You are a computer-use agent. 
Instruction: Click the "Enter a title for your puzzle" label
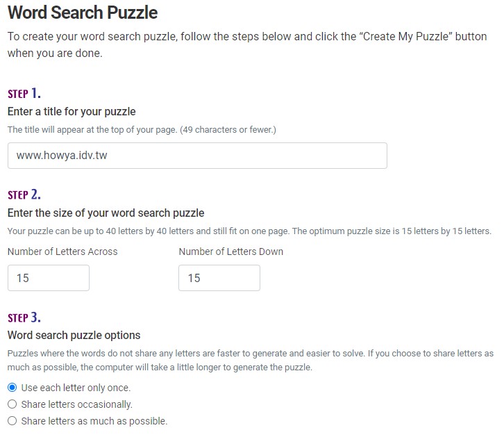[72, 111]
